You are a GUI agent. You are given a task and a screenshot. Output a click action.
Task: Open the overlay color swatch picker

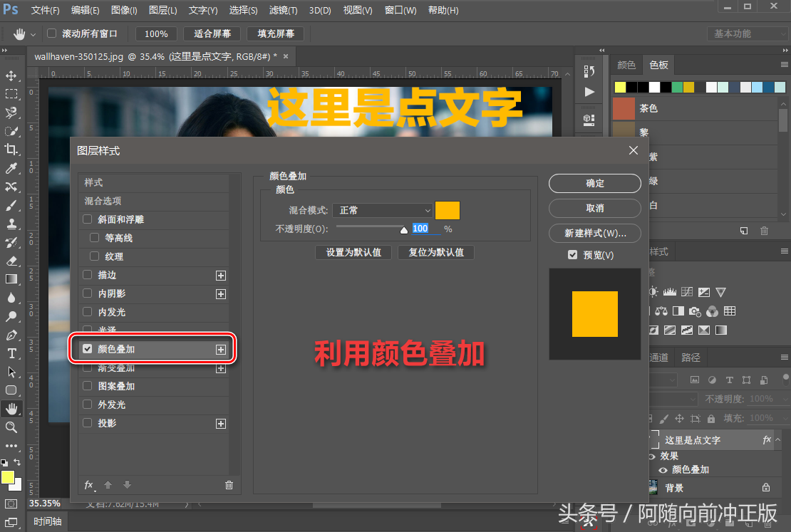[448, 210]
